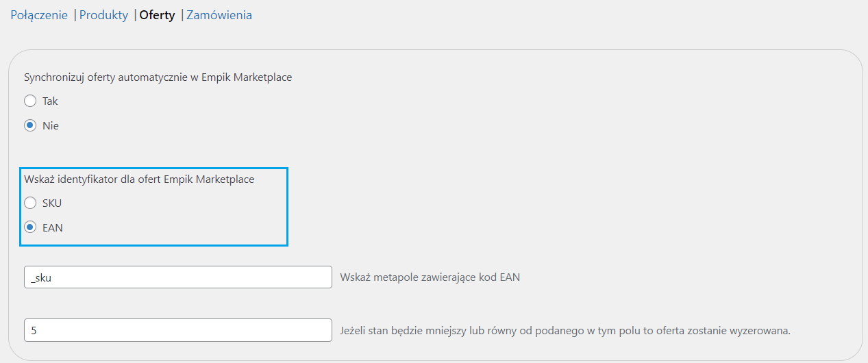Click the "Jeżeli stan będzie mniejszy" hint text
Viewport: 868px width, 363px height.
click(565, 330)
